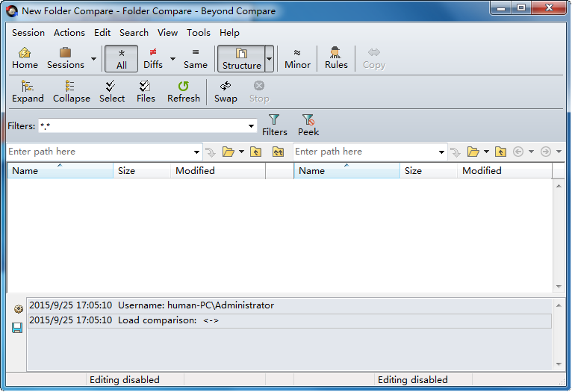This screenshot has height=392, width=572.
Task: Click the Copy toolbar button
Action: (374, 58)
